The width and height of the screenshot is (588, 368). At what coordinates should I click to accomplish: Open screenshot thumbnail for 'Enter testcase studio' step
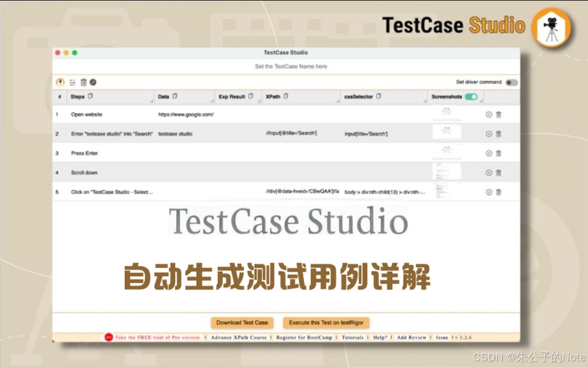[x=447, y=131]
